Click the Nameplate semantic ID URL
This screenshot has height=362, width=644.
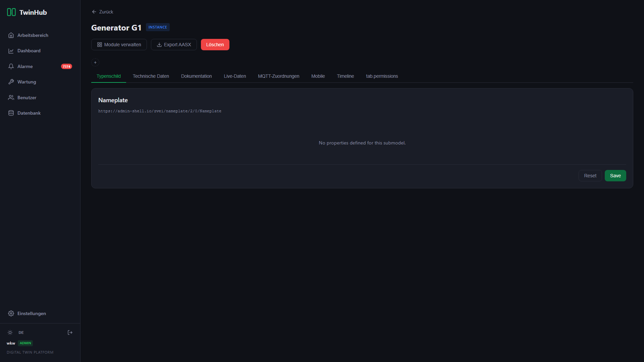coord(160,111)
